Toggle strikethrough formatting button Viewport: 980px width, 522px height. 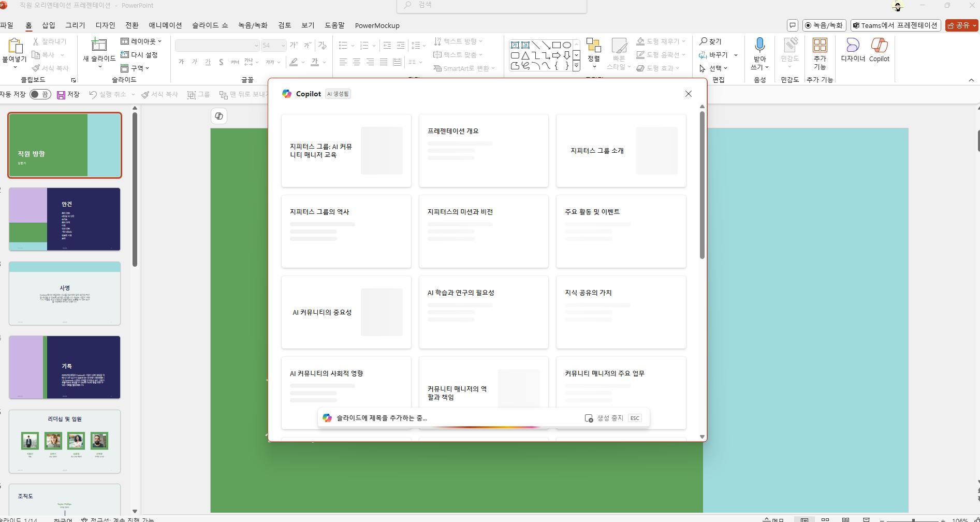tap(235, 62)
